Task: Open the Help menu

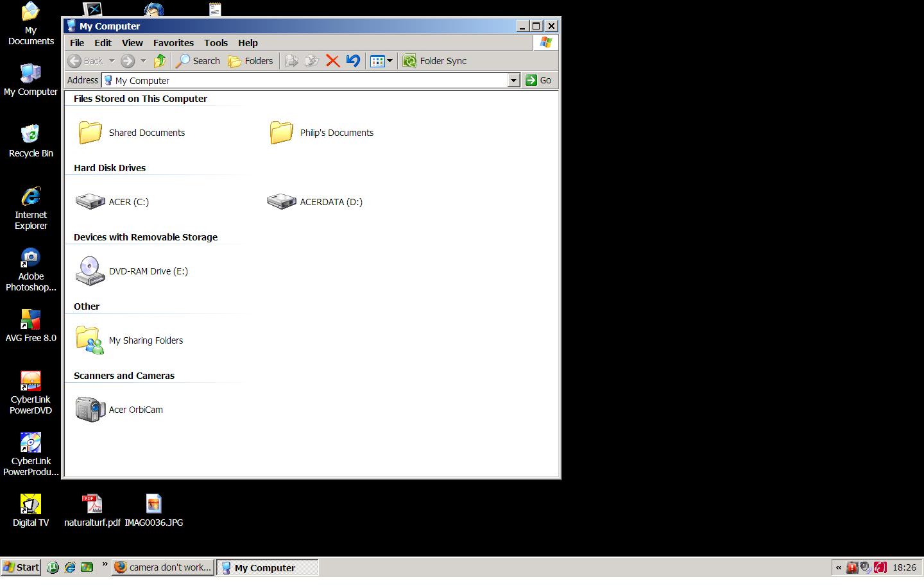Action: 248,43
